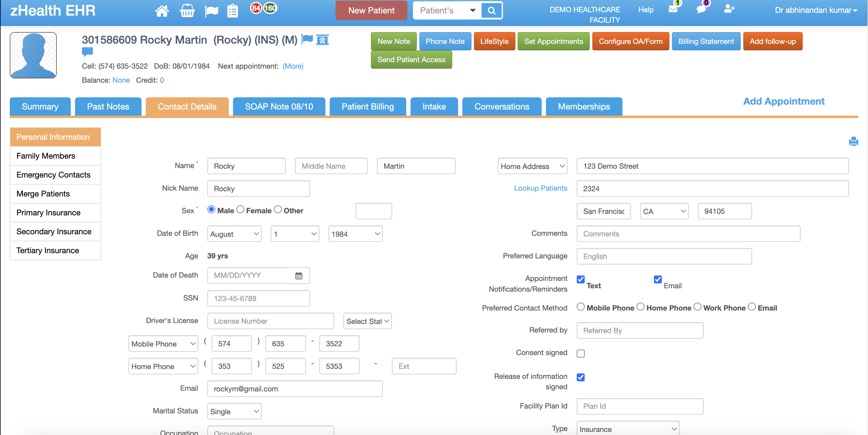Click the patient profile avatar

[x=33, y=55]
